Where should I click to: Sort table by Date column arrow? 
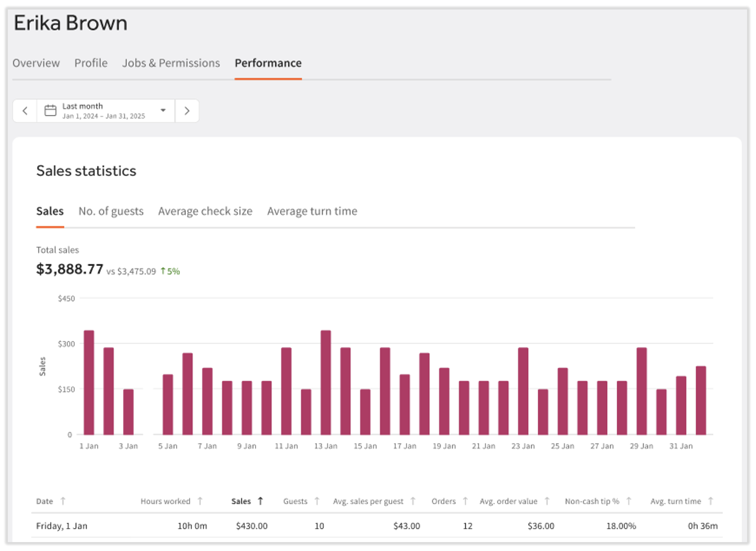[63, 501]
